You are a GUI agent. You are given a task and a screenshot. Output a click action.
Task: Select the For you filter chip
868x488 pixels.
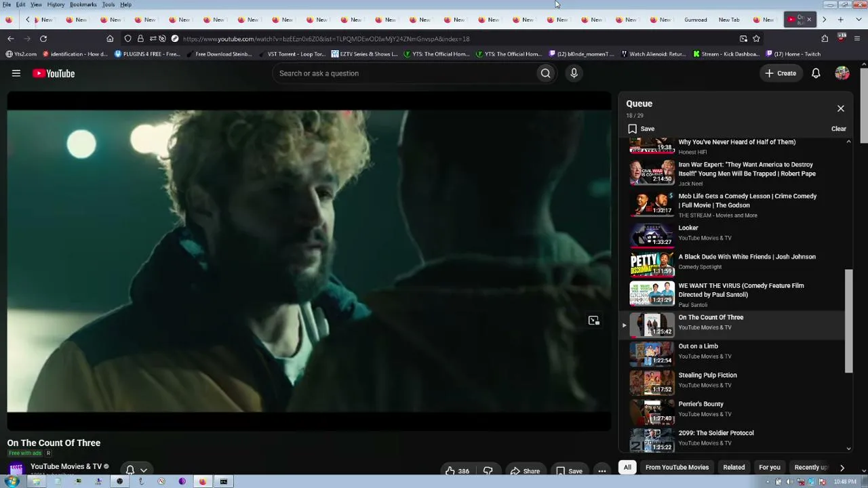tap(770, 467)
